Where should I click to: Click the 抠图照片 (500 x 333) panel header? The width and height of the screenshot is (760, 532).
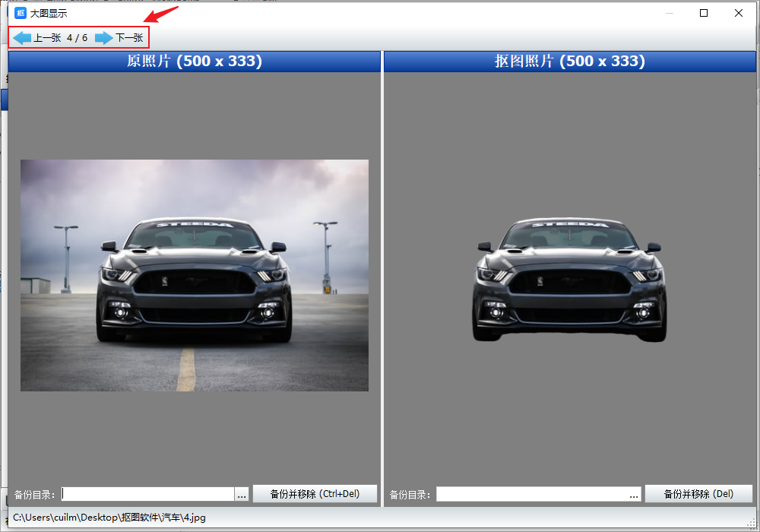(x=570, y=62)
